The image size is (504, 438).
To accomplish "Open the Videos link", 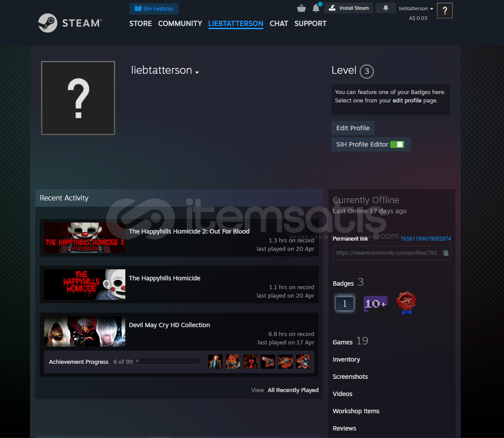I will (342, 394).
